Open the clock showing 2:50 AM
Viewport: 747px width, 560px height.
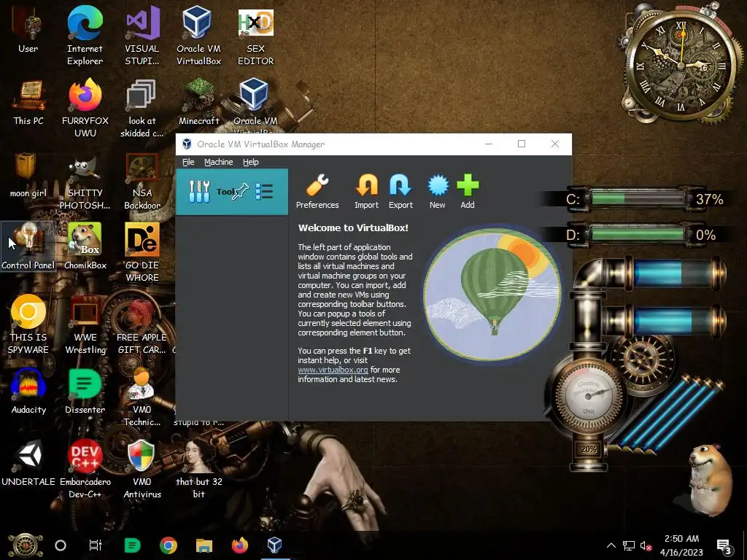(x=681, y=545)
